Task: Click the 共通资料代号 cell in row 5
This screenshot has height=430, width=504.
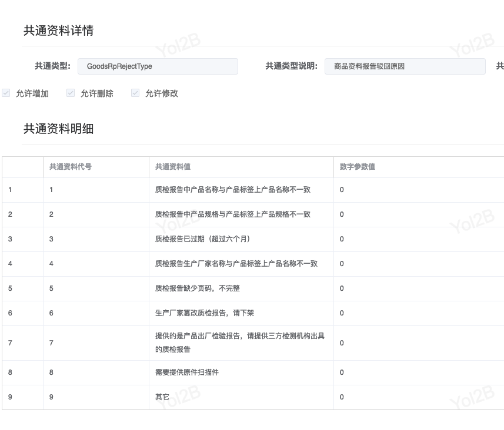Action: [51, 288]
